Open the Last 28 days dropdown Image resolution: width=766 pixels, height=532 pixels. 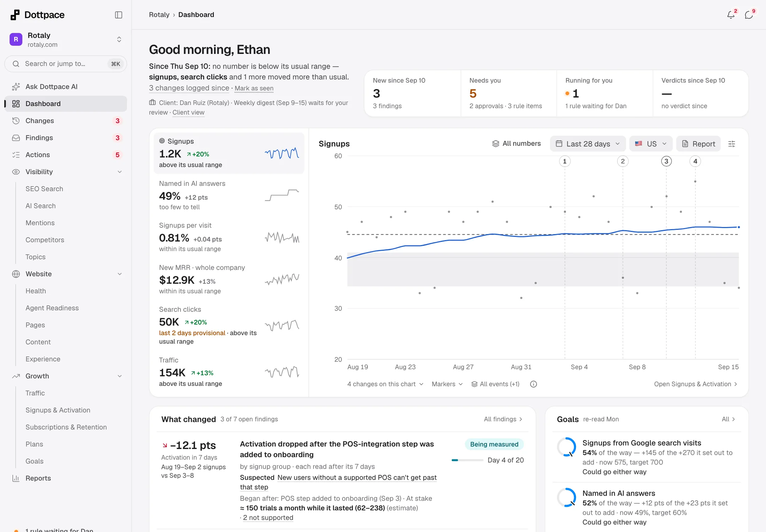point(588,144)
